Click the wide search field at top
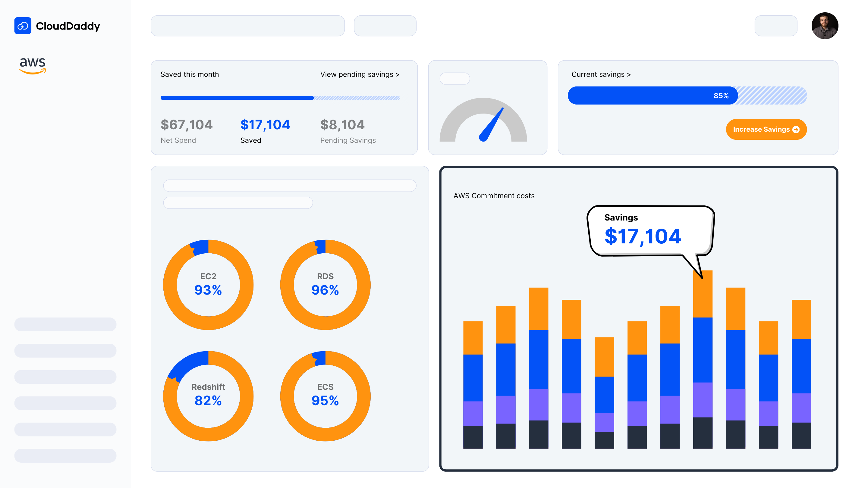Viewport: 868px width, 488px height. pyautogui.click(x=247, y=26)
